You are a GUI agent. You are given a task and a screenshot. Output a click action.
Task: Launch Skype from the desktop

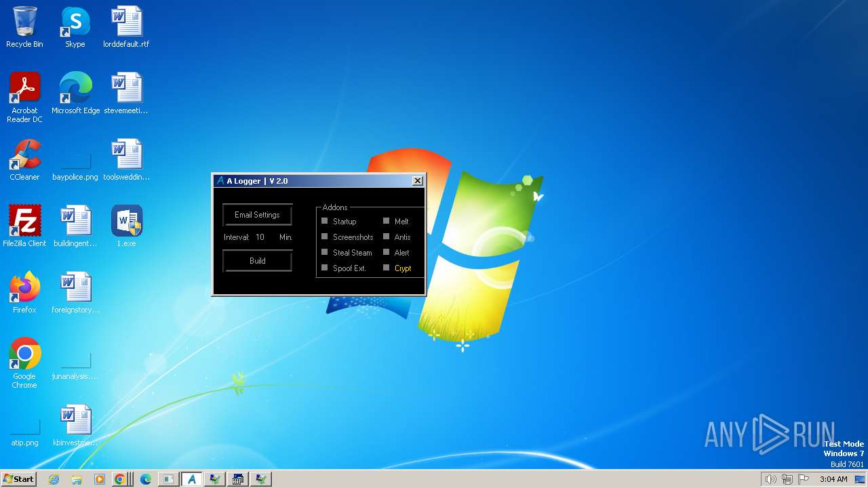click(75, 27)
